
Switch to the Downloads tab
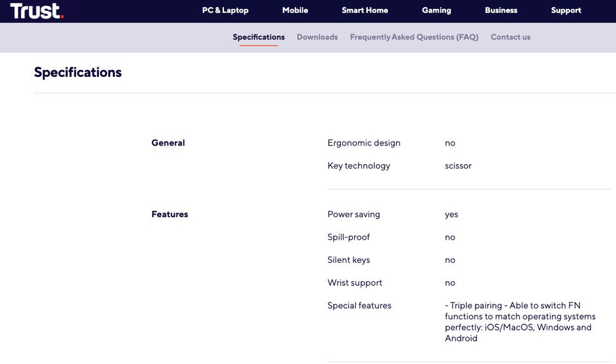click(317, 37)
